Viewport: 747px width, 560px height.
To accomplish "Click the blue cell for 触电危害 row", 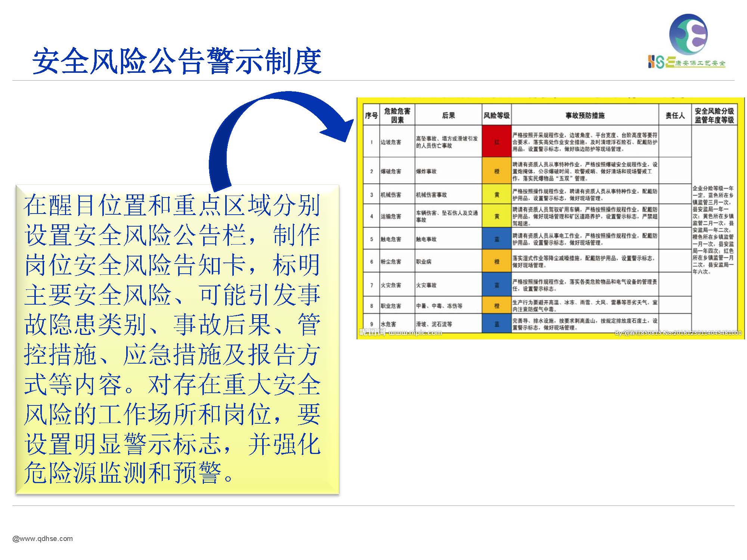I will click(496, 239).
